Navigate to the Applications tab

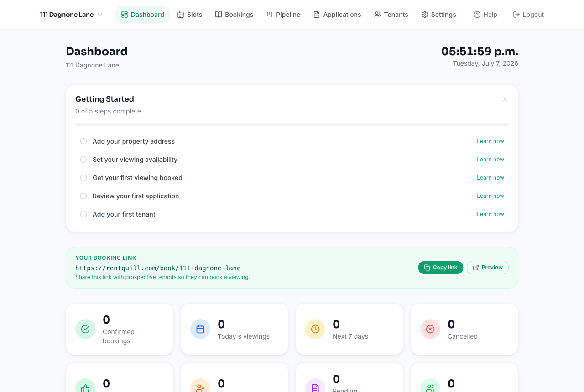tap(337, 15)
